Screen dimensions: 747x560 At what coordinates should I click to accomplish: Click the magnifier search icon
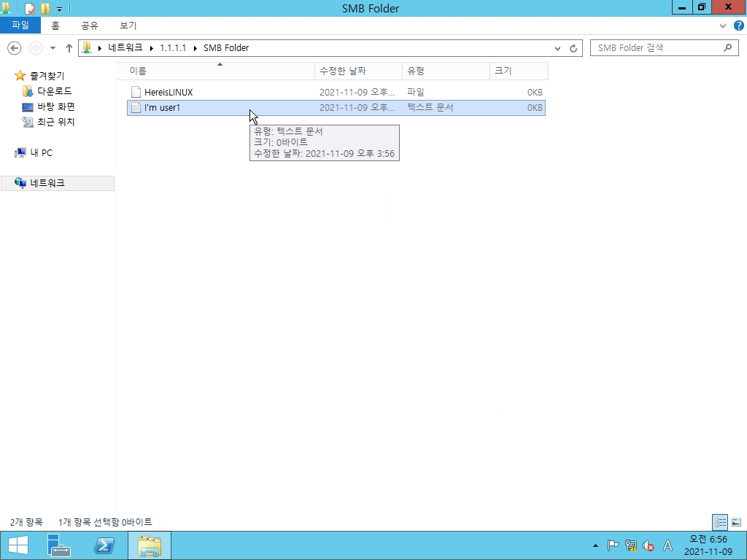(x=727, y=47)
